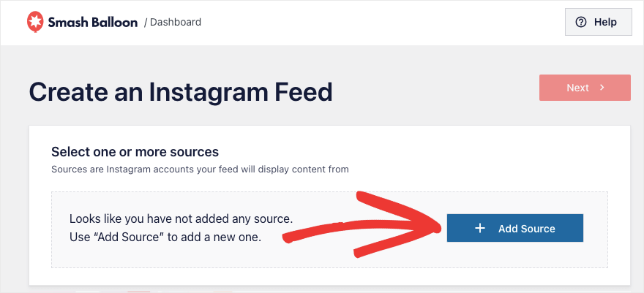
Task: Click the Smash Balloon wordmark text
Action: pyautogui.click(x=93, y=22)
